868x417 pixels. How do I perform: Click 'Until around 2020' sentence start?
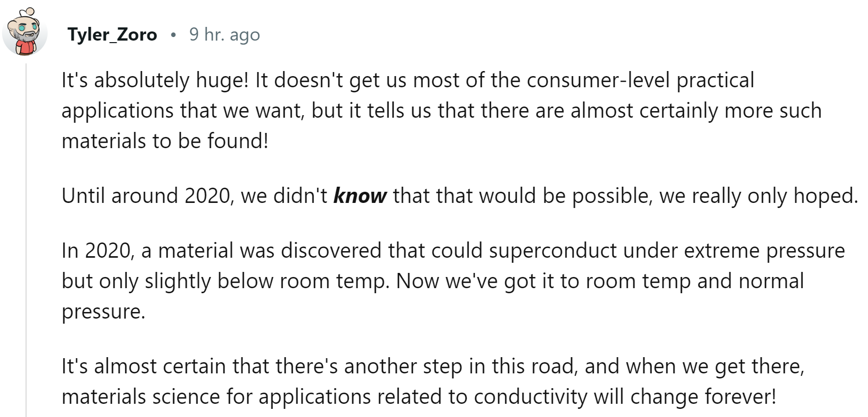tap(146, 196)
